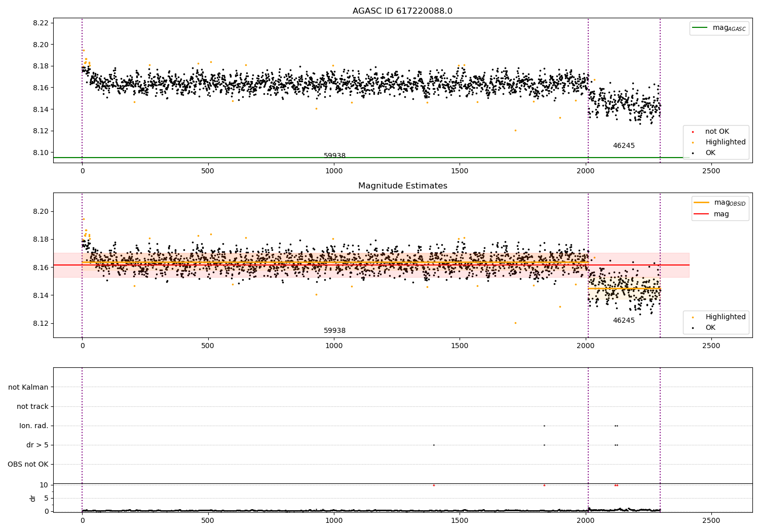Image resolution: width=760 pixels, height=532 pixels.
Task: Click the 46245 annotation in Magnitude Estimates plot
Action: click(x=624, y=321)
